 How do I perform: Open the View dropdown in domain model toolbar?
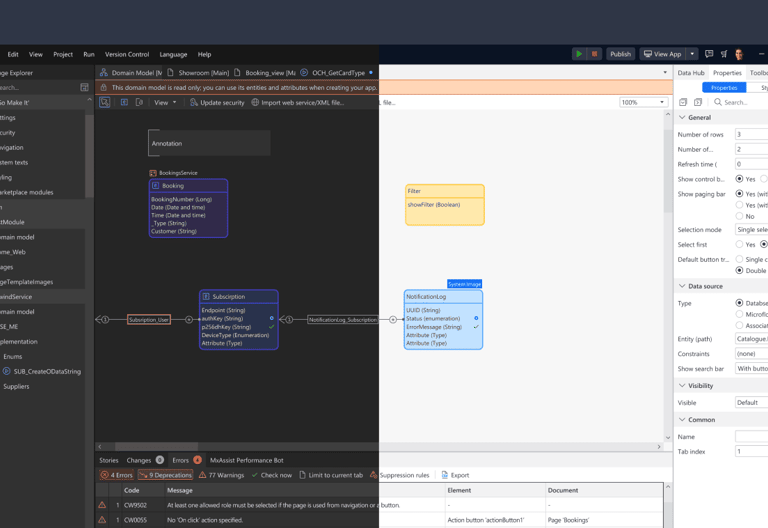(165, 102)
